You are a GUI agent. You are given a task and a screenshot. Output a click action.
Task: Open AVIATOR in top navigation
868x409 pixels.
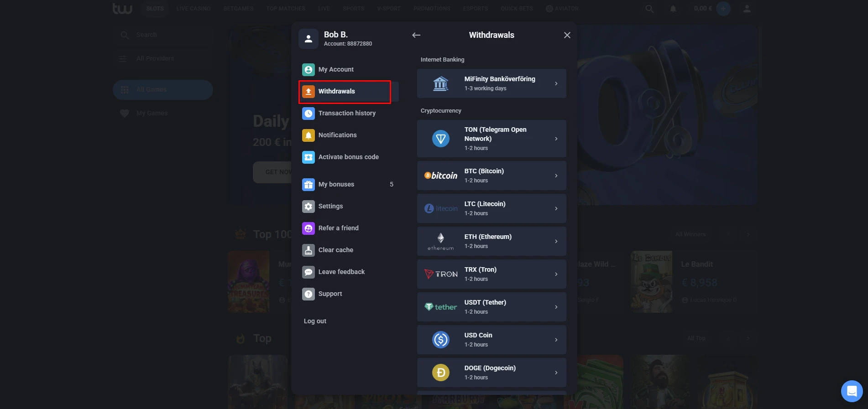tap(562, 9)
